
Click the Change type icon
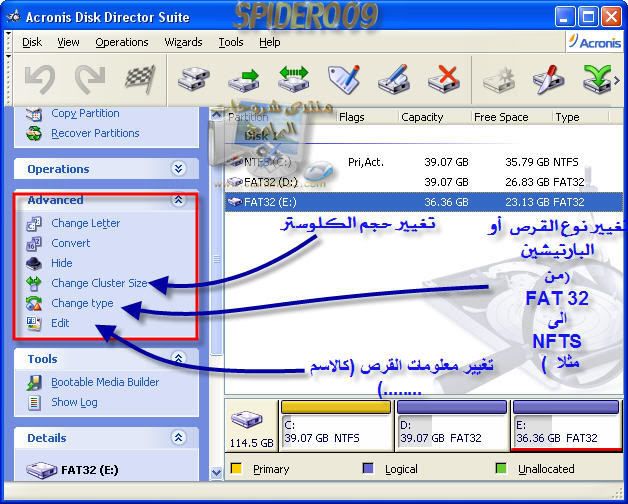coord(34,303)
